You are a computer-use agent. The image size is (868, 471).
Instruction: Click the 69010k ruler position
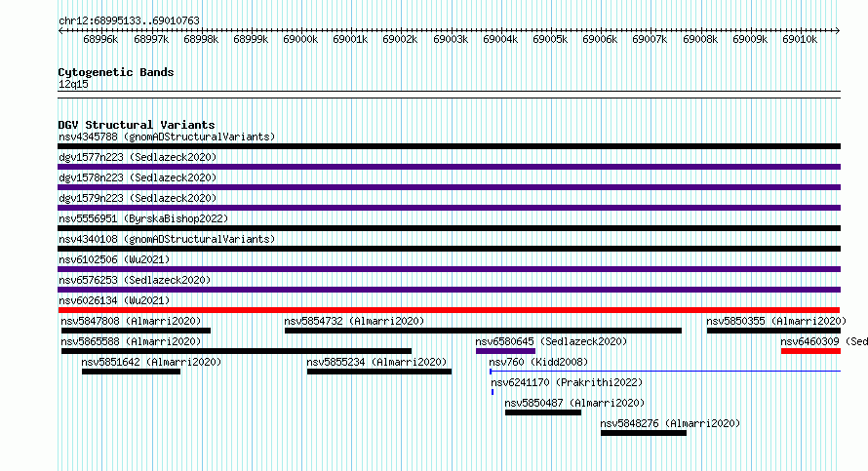800,39
